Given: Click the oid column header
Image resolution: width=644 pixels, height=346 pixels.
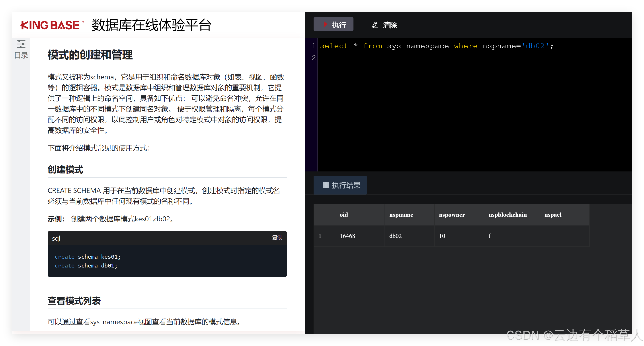Looking at the screenshot, I should [x=343, y=215].
